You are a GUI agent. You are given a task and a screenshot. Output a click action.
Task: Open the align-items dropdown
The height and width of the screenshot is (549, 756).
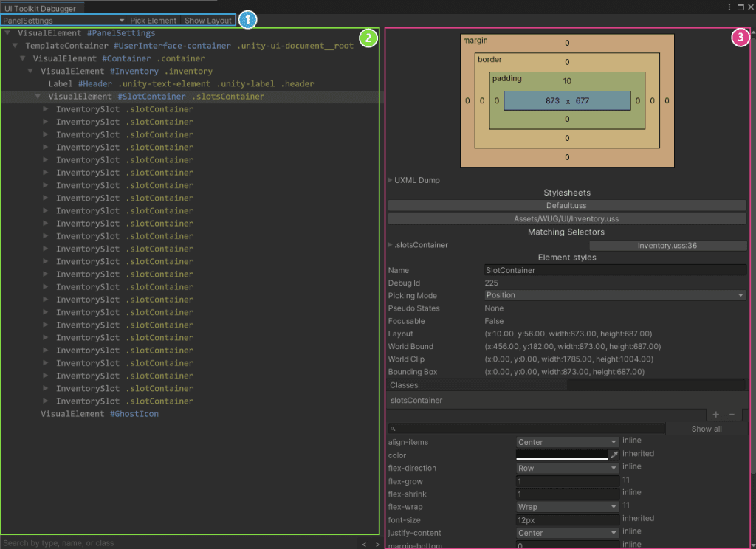point(568,442)
